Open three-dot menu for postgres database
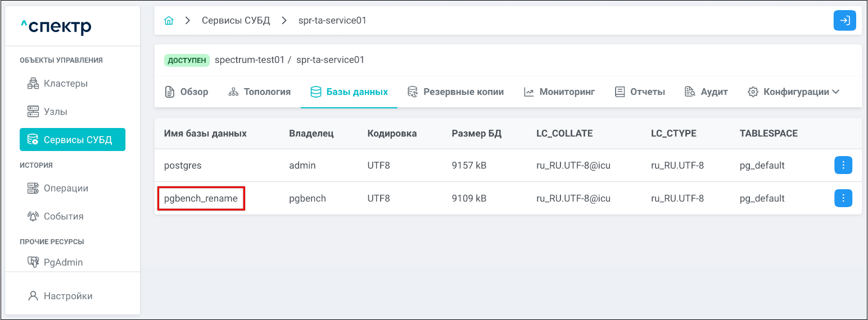This screenshot has width=868, height=320. pos(843,166)
